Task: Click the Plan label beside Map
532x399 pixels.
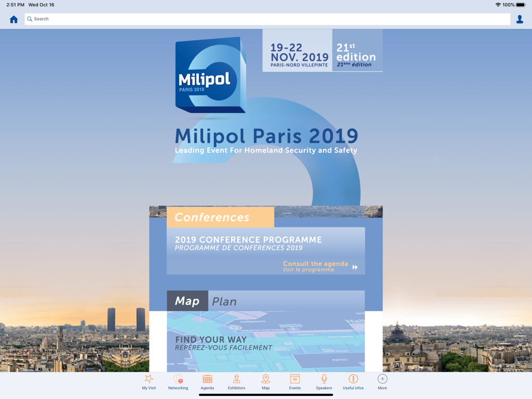Action: 225,301
